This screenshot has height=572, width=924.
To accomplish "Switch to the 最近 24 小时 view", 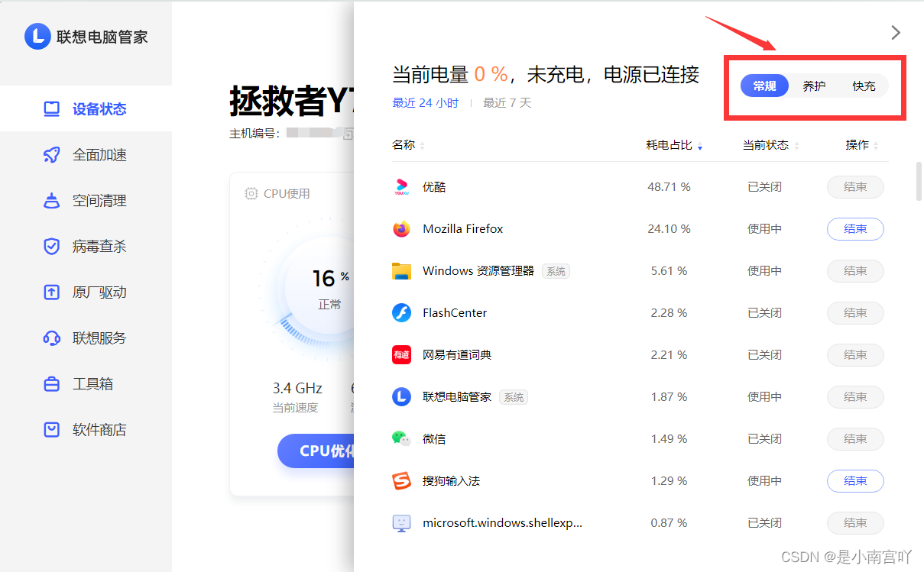I will [426, 103].
